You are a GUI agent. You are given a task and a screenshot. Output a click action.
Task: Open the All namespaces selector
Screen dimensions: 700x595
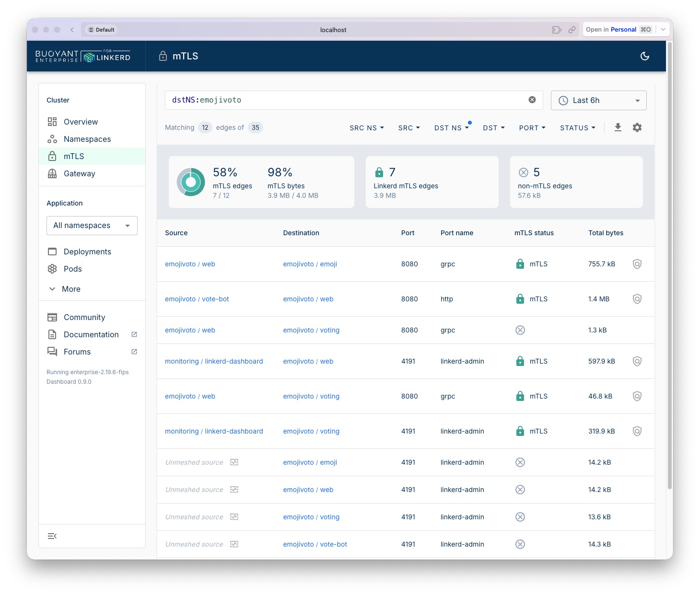coord(92,226)
